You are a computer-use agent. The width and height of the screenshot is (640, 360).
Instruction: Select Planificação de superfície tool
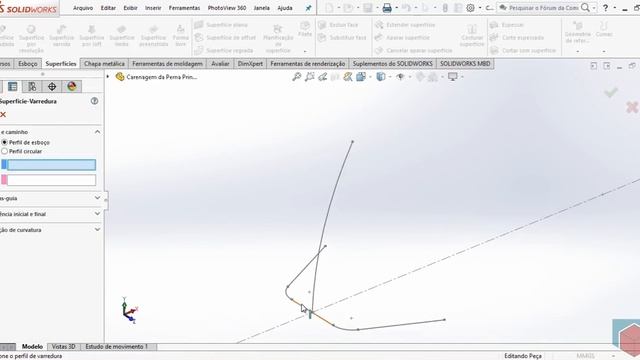click(x=278, y=38)
